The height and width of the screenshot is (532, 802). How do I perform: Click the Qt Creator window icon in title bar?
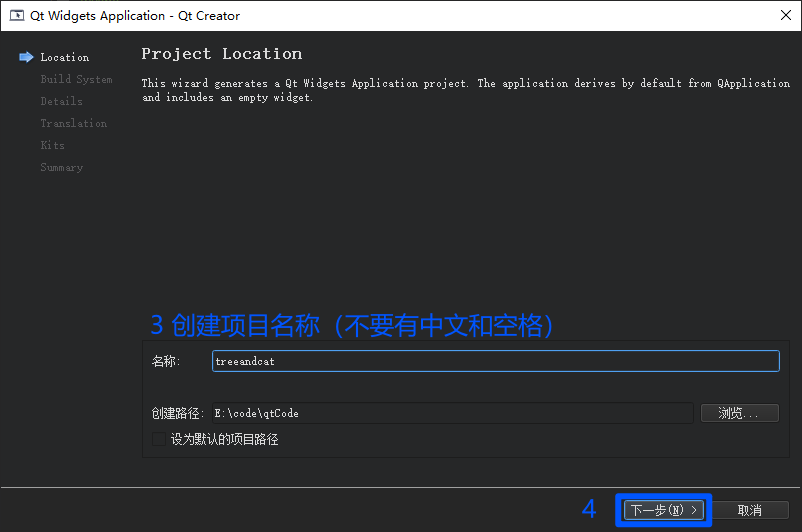[17, 15]
